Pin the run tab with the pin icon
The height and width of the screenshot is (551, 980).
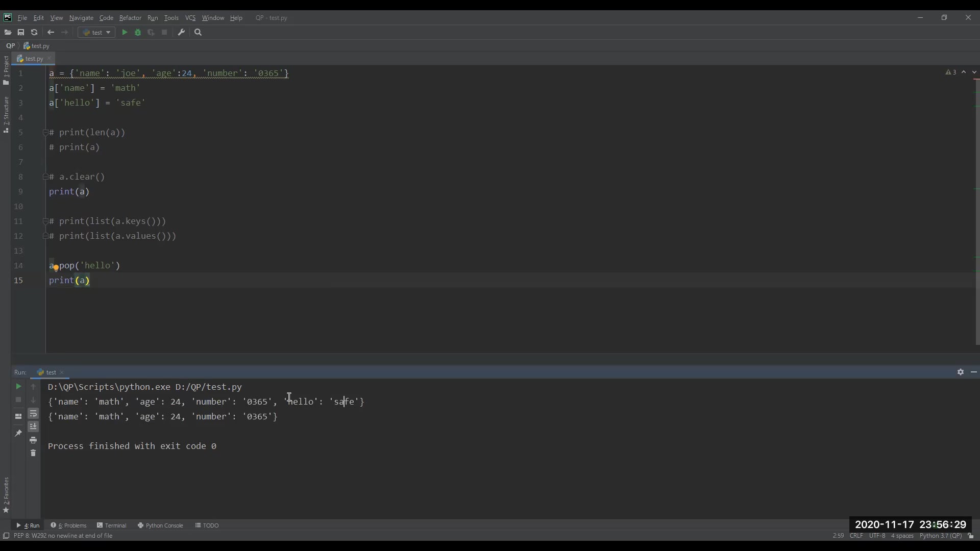pos(18,433)
